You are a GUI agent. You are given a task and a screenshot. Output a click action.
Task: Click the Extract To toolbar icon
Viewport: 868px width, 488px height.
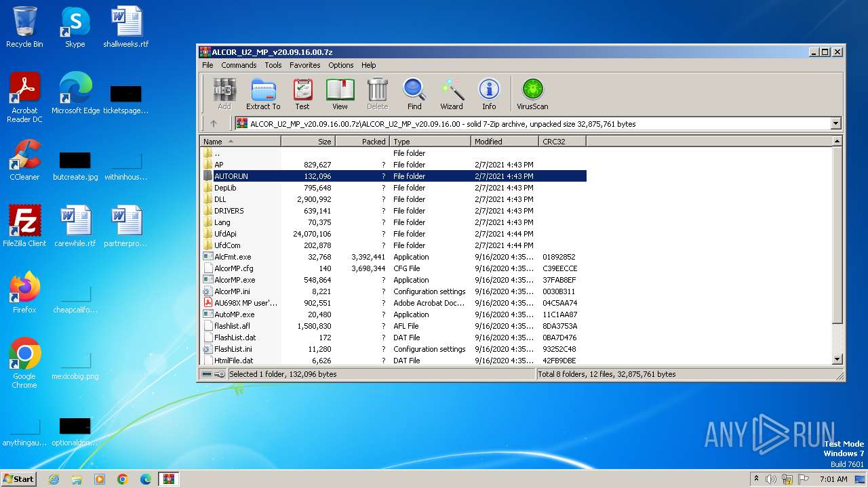[x=263, y=94]
